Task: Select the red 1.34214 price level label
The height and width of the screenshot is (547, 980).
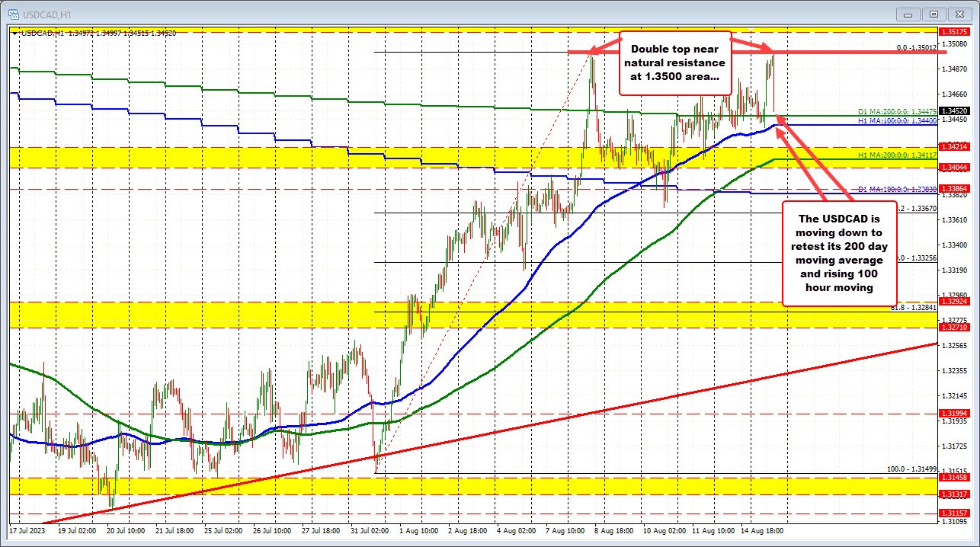Action: pos(955,146)
